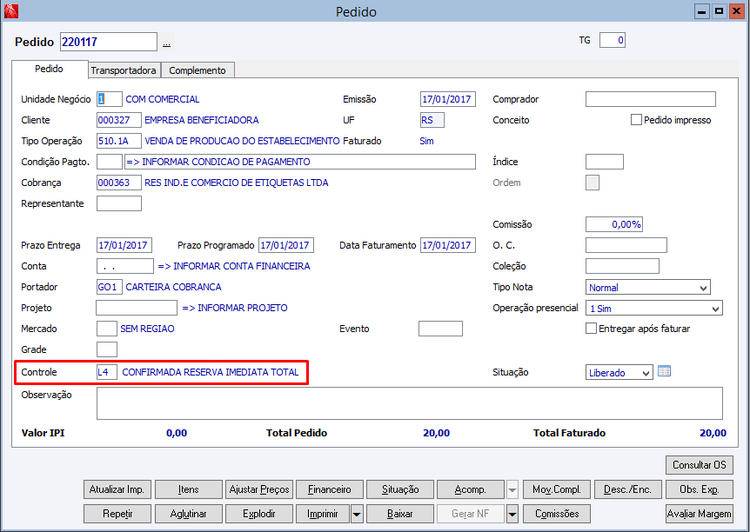Click the TG input field
Viewport: 750px width, 532px height.
(x=612, y=40)
